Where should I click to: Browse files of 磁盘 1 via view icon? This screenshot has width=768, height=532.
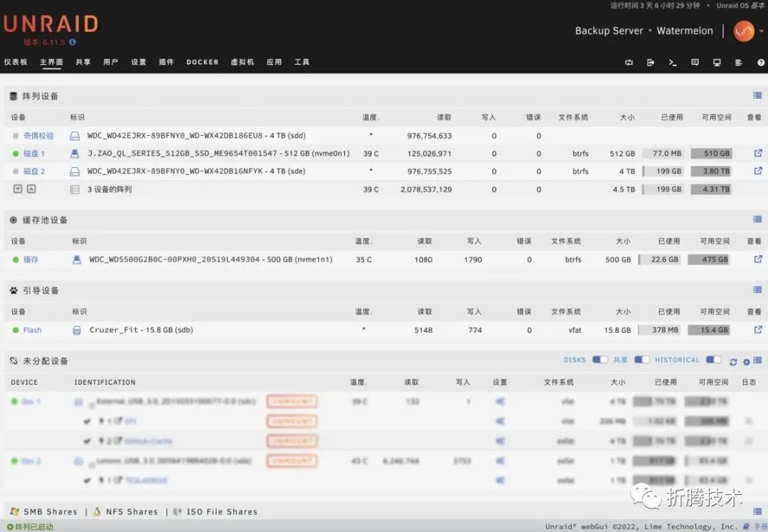click(758, 154)
